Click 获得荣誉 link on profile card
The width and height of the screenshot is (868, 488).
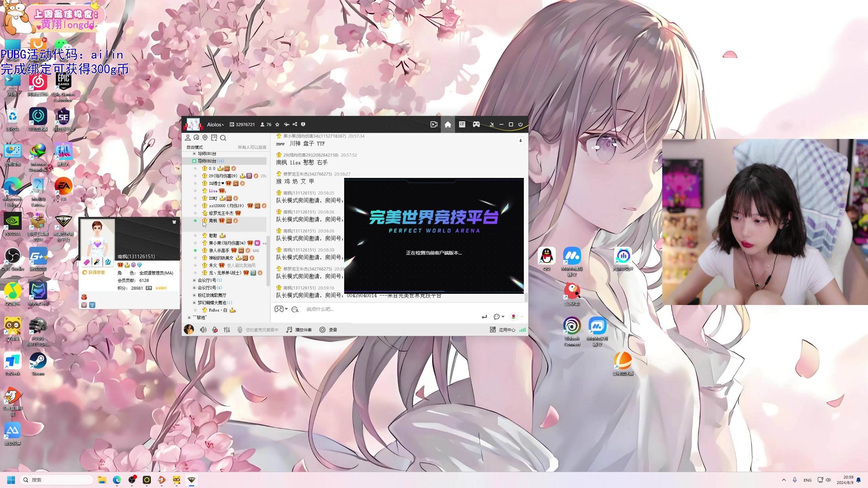(94, 272)
